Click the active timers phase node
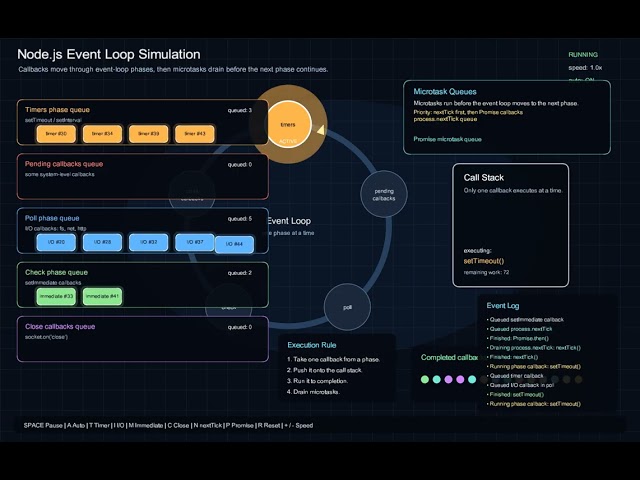The height and width of the screenshot is (480, 640). click(288, 124)
